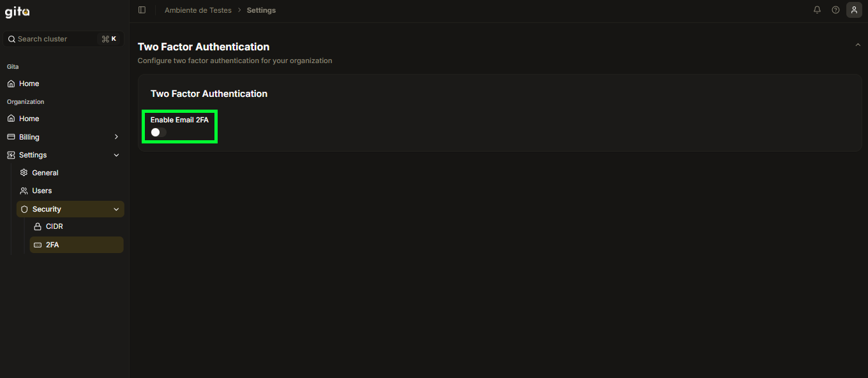Open the help question mark icon
The image size is (868, 378).
pyautogui.click(x=835, y=10)
